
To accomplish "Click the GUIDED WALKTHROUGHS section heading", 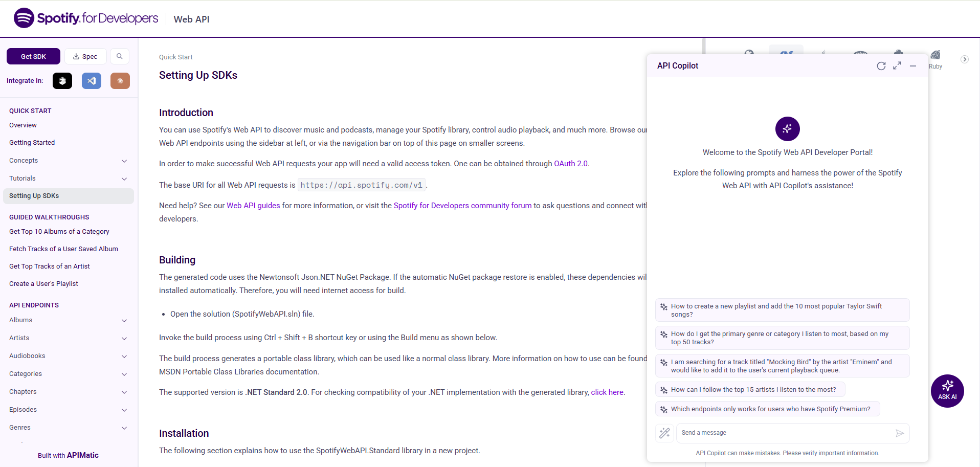I will coord(49,217).
